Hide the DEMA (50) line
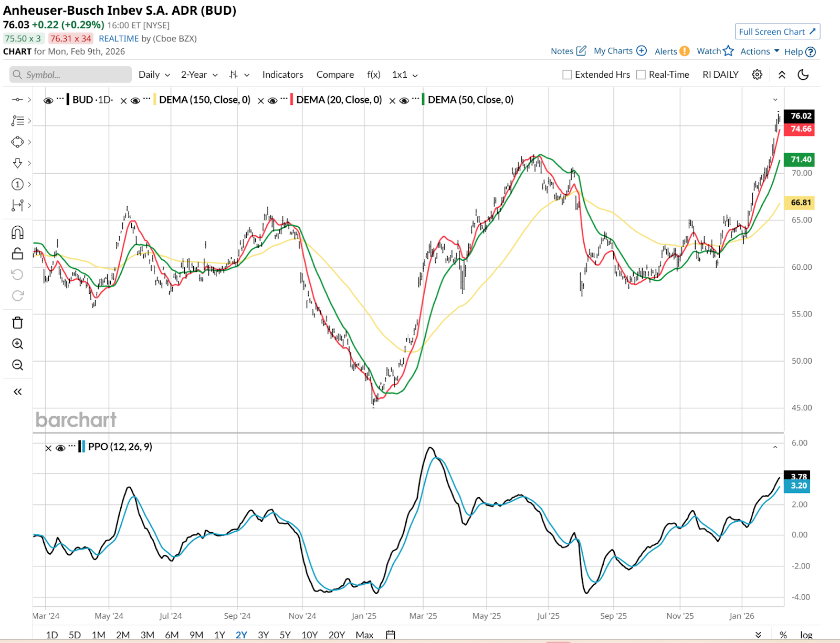 coord(404,100)
